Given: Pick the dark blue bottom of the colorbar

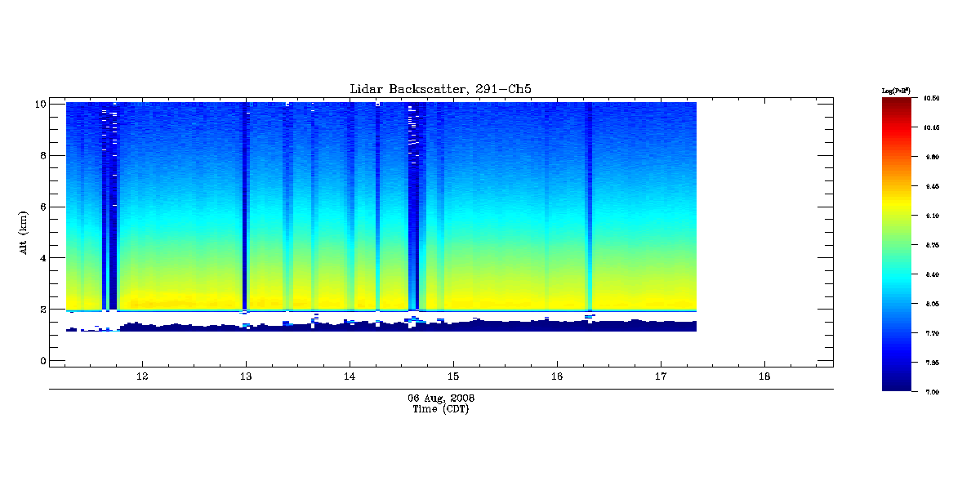Looking at the screenshot, I should click(x=896, y=382).
